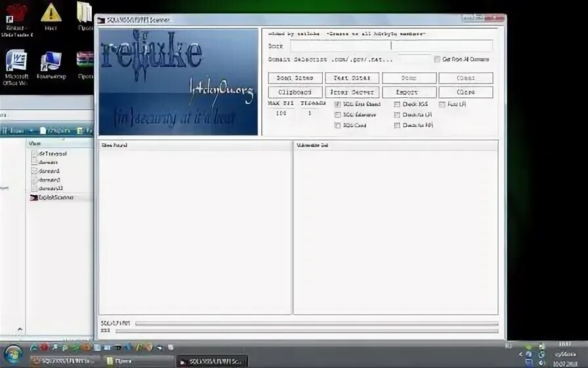Focus the Domain Selection text box

coord(414,59)
